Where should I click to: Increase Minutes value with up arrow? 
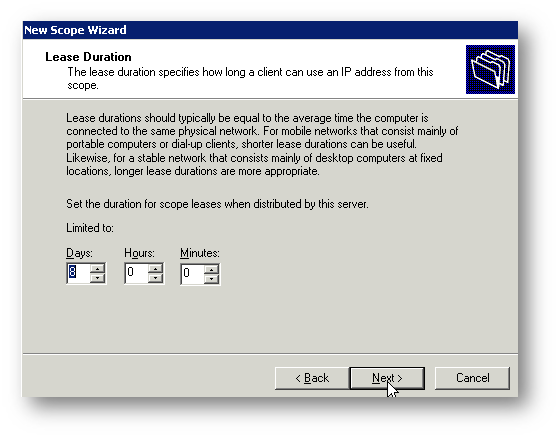(x=211, y=269)
